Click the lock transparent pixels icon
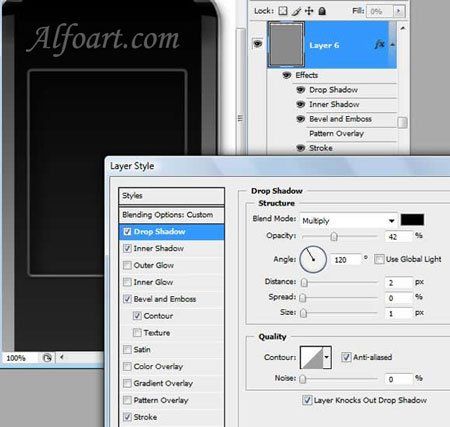This screenshot has width=450, height=427. tap(283, 11)
